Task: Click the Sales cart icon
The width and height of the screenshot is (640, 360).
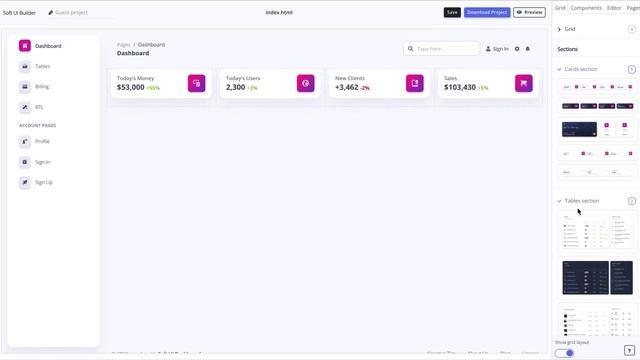Action: (x=524, y=83)
